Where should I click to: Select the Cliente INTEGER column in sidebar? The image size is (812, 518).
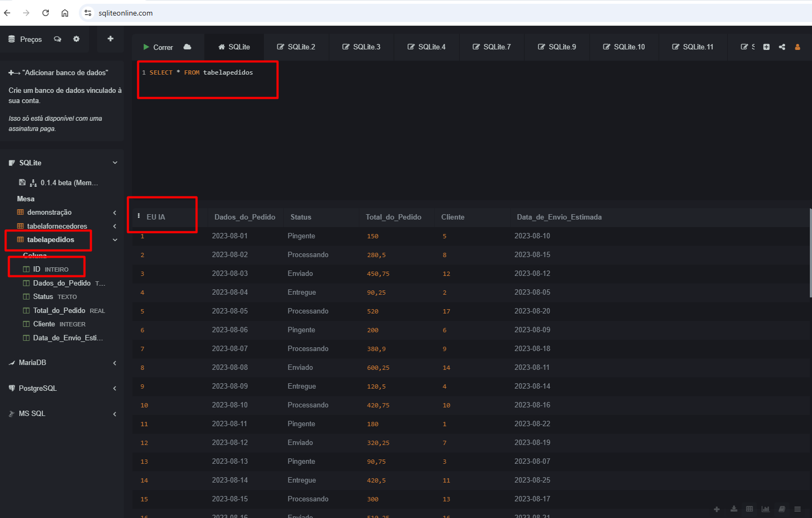pos(54,324)
